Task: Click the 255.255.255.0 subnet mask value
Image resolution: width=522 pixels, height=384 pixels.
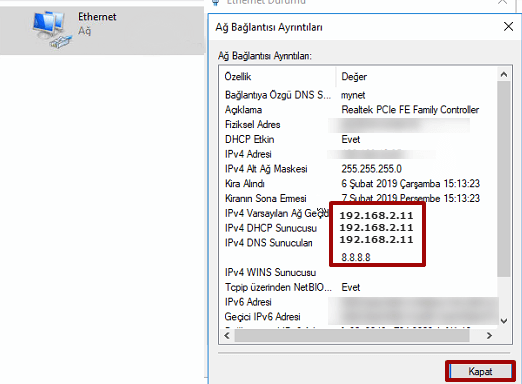Action: [x=371, y=169]
